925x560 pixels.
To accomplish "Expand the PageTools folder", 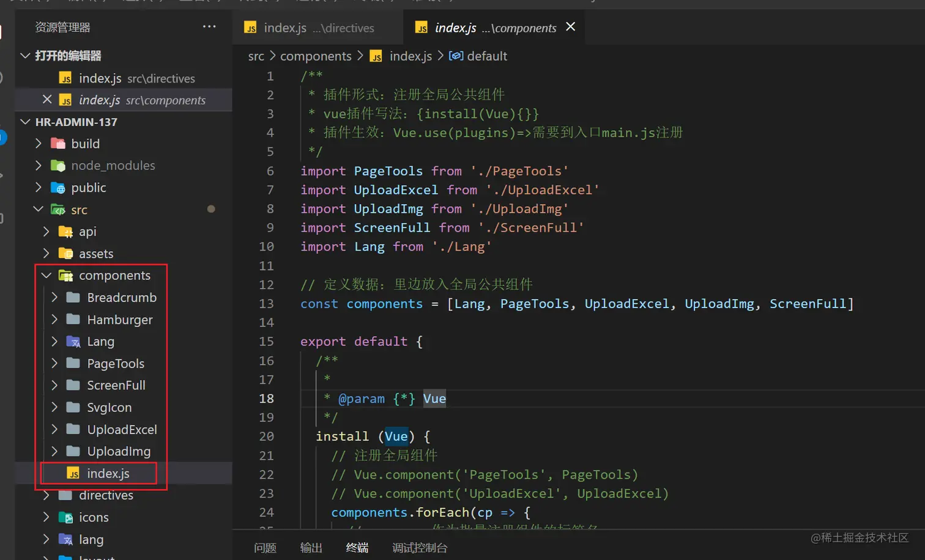I will pos(54,364).
